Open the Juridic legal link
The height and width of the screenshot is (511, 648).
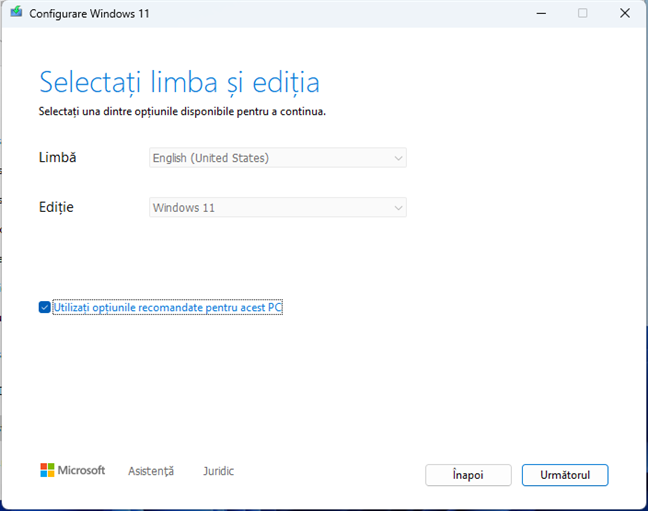point(218,471)
